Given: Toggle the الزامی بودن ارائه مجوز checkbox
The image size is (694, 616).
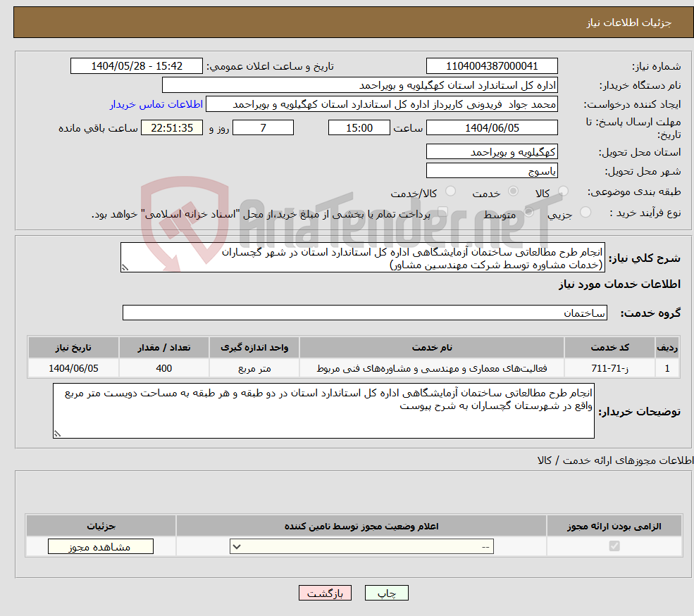Looking at the screenshot, I should point(614,546).
